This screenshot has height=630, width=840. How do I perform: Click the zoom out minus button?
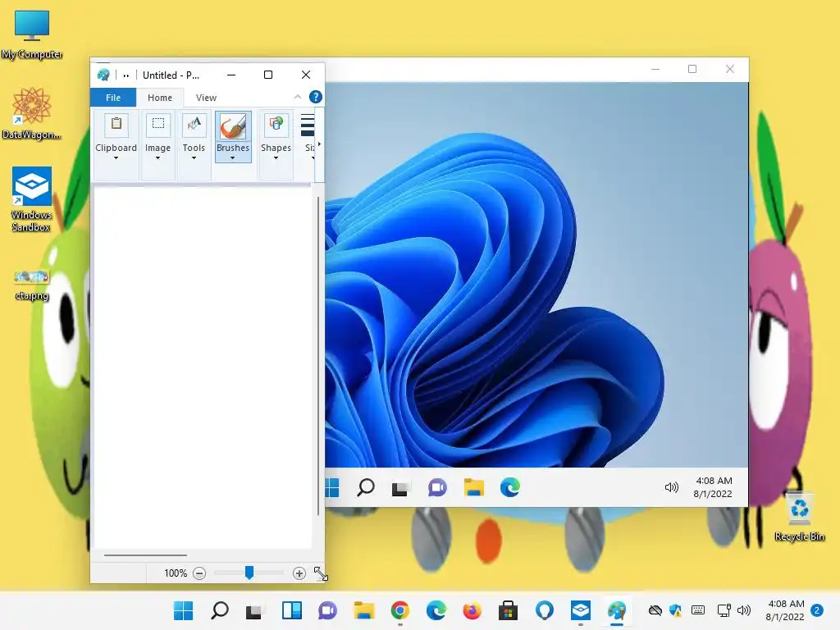coord(199,573)
